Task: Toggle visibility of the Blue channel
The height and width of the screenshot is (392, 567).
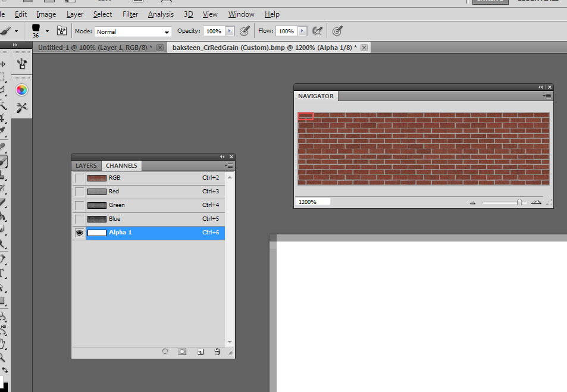Action: (79, 219)
